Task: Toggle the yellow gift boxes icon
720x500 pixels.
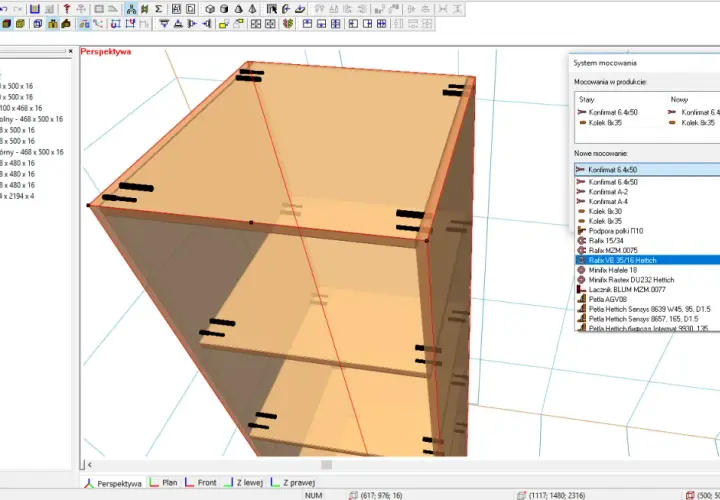Action: [x=52, y=24]
